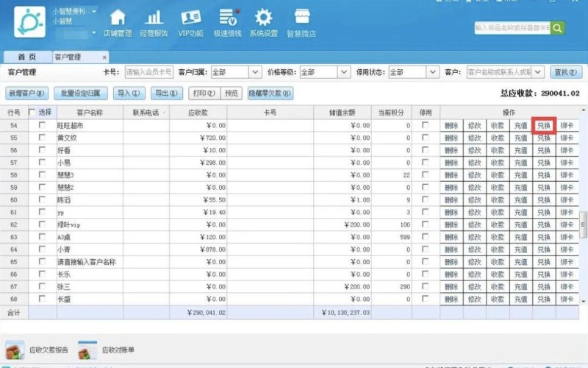
Task: Check selection box for 小易
Action: 42,162
